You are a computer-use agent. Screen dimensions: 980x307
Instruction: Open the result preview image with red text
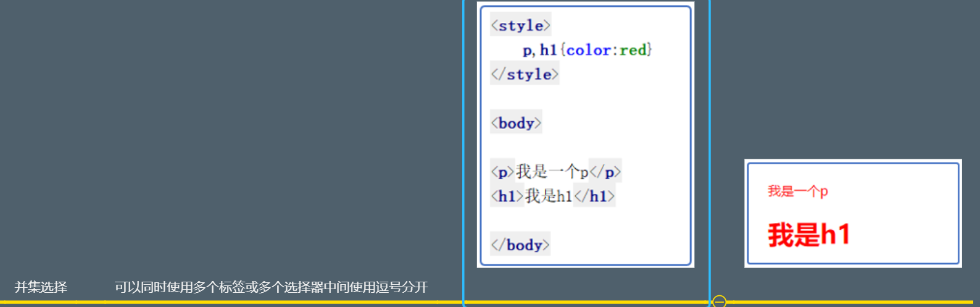click(x=853, y=213)
